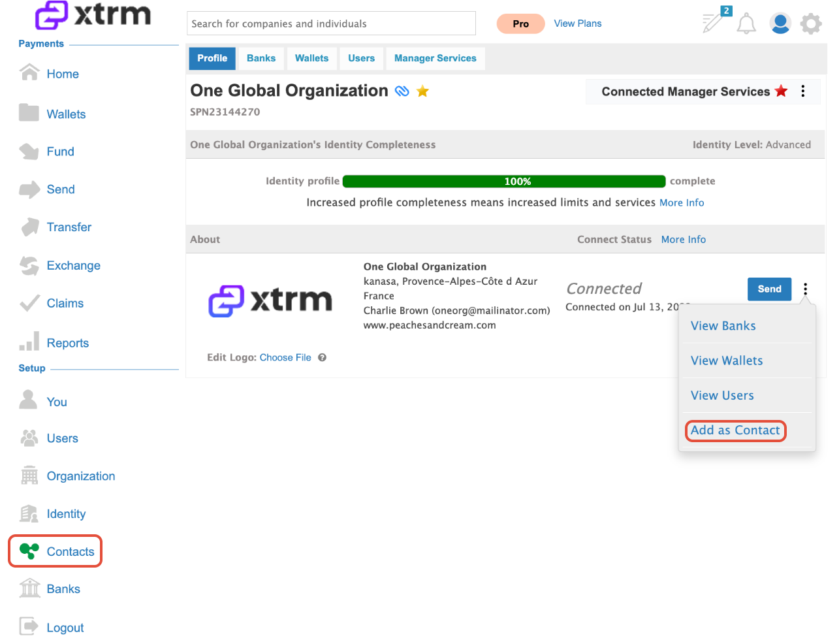
Task: Click the help icon next to Choose File
Action: click(x=323, y=357)
